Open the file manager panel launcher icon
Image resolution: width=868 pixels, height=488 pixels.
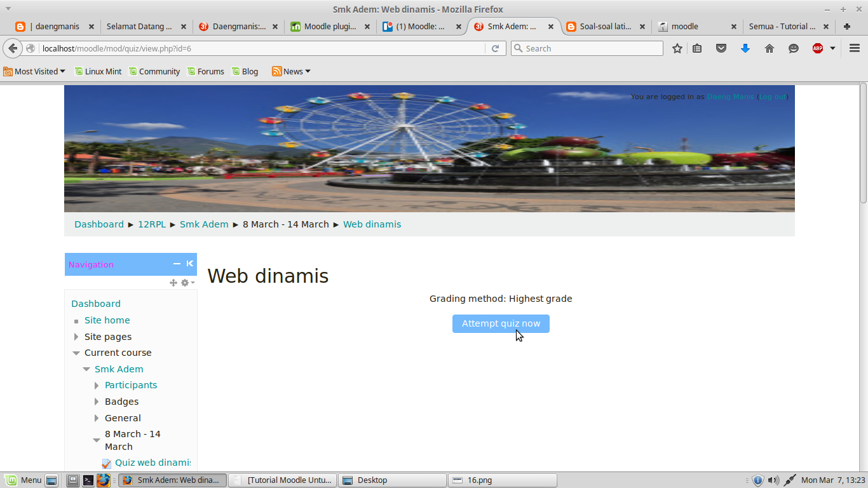(73, 480)
